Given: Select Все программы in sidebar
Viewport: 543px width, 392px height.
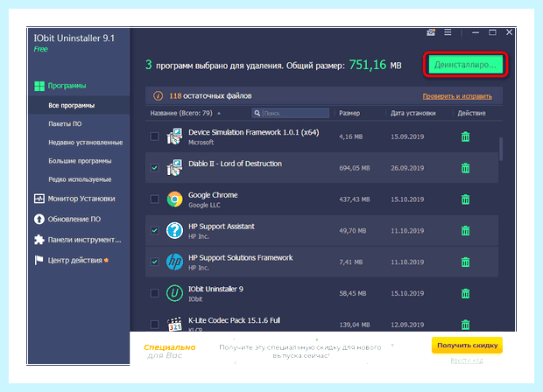Looking at the screenshot, I should click(x=71, y=106).
